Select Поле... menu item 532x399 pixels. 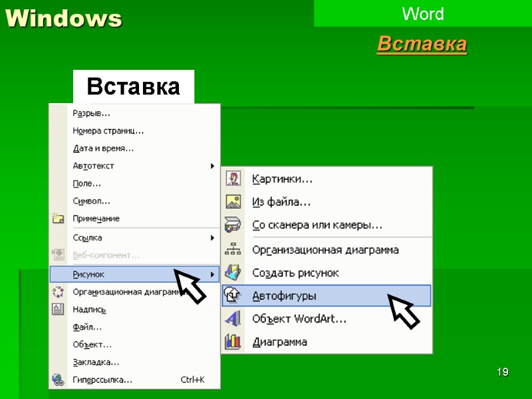tap(135, 184)
